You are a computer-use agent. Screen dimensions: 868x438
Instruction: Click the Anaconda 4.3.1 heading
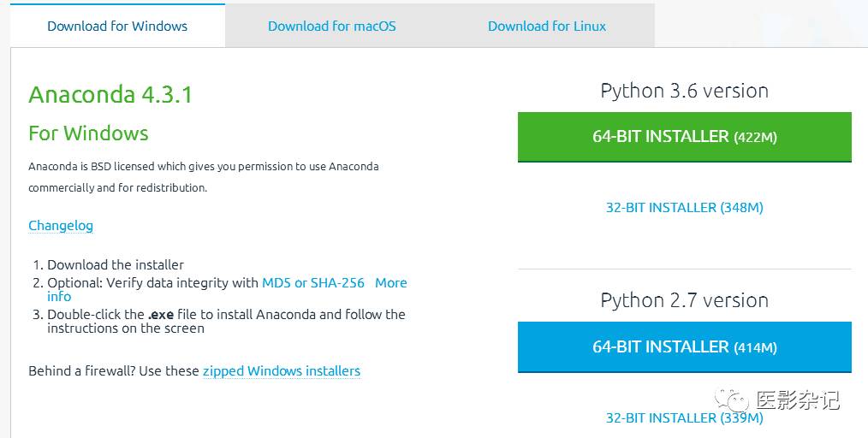(x=110, y=94)
